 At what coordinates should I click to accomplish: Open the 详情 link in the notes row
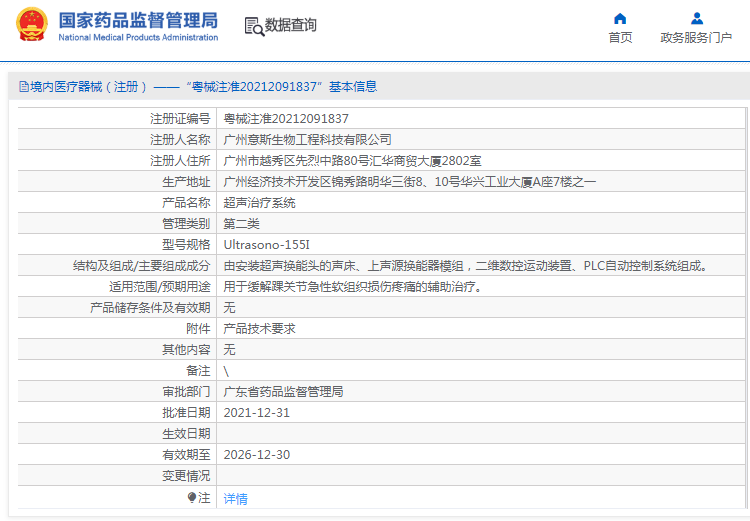[x=235, y=498]
